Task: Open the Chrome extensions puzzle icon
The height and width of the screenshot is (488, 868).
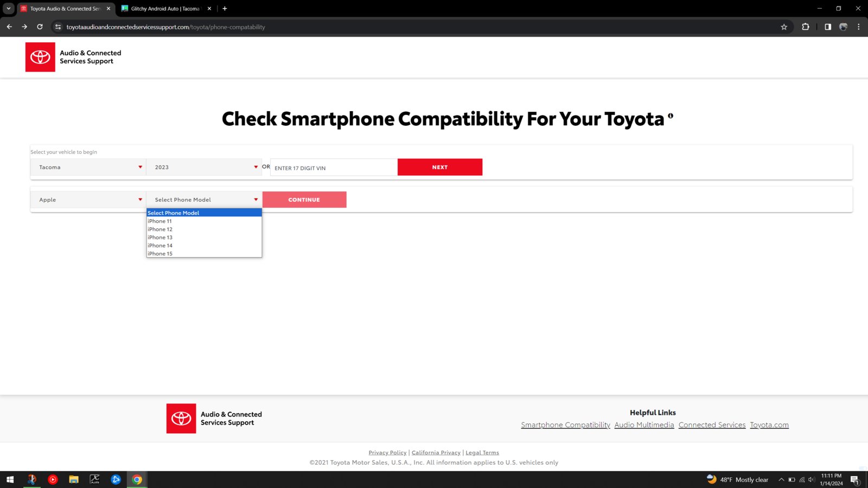Action: (806, 27)
